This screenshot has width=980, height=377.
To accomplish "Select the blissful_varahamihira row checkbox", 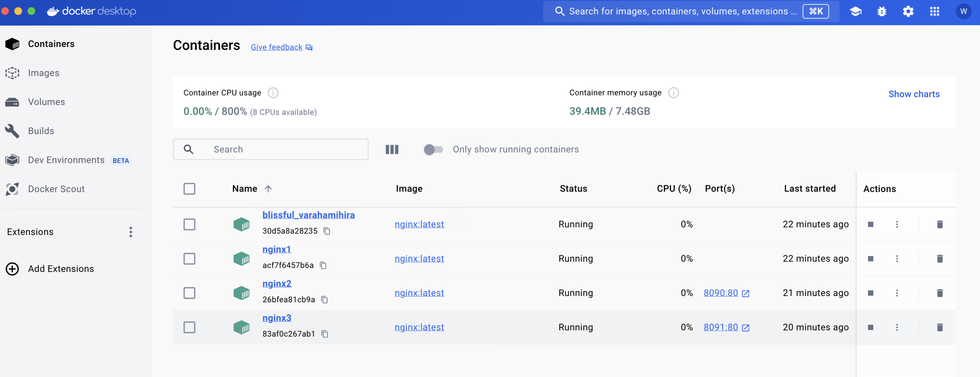I will pos(189,224).
